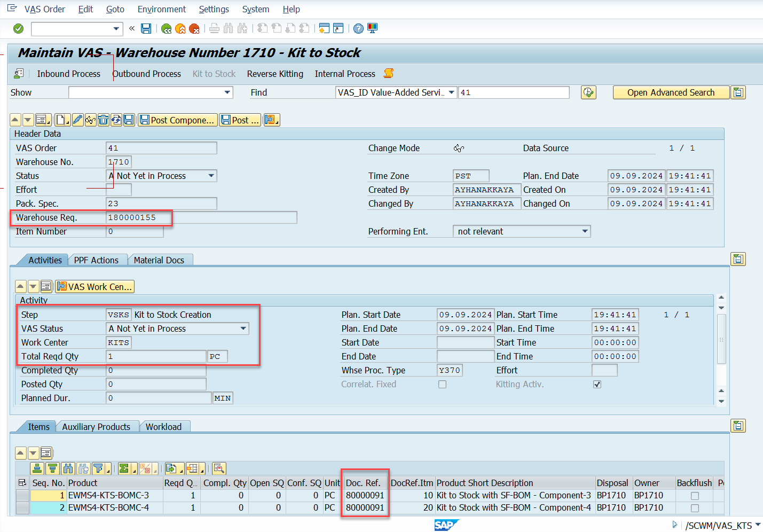Click the default values icon before Inbound Process
This screenshot has width=763, height=532.
[x=19, y=73]
